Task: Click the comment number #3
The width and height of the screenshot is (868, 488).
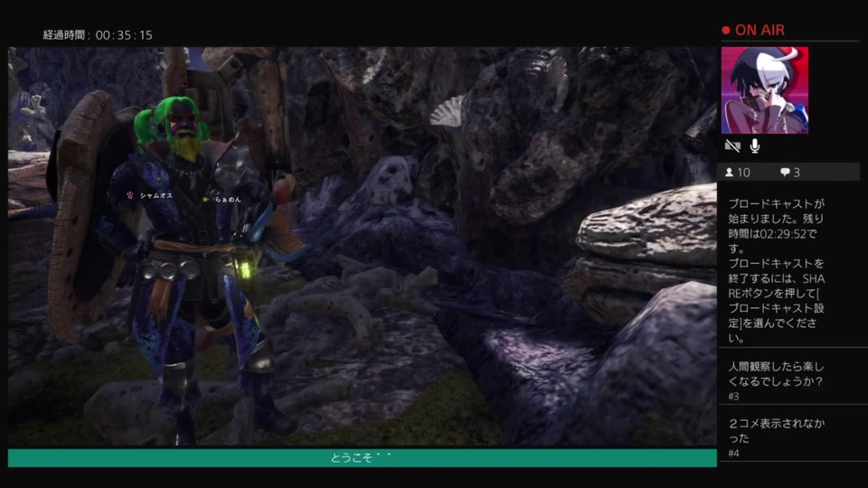Action: (733, 396)
